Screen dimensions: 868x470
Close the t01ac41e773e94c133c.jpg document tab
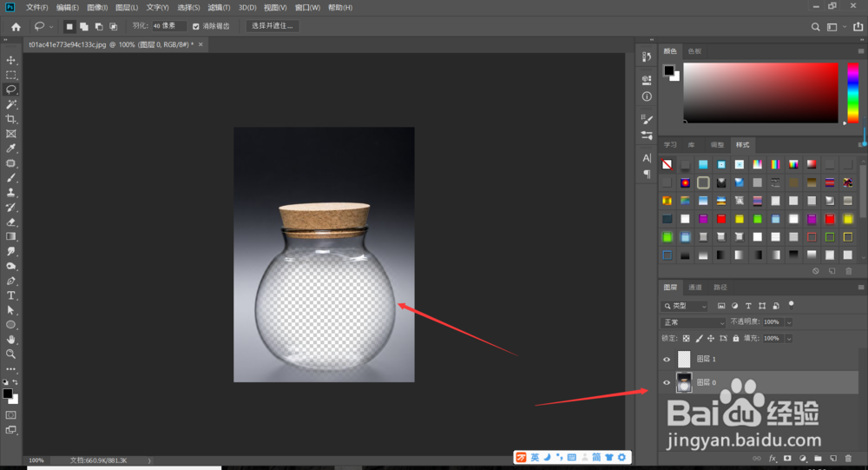[x=201, y=44]
